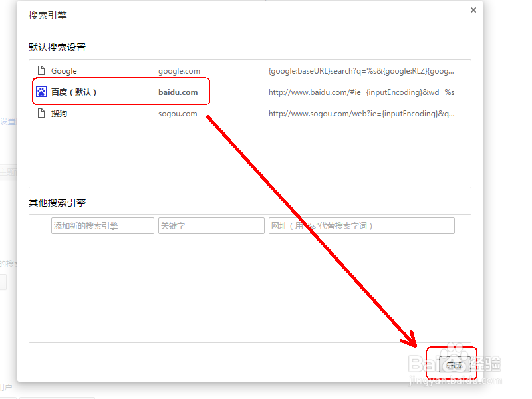This screenshot has width=532, height=399.
Task: Click the google.com keyword text
Action: 178,70
